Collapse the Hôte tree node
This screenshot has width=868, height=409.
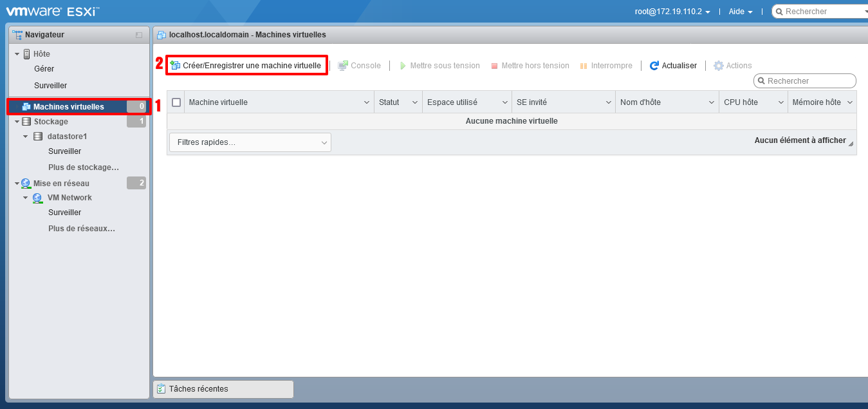(17, 54)
